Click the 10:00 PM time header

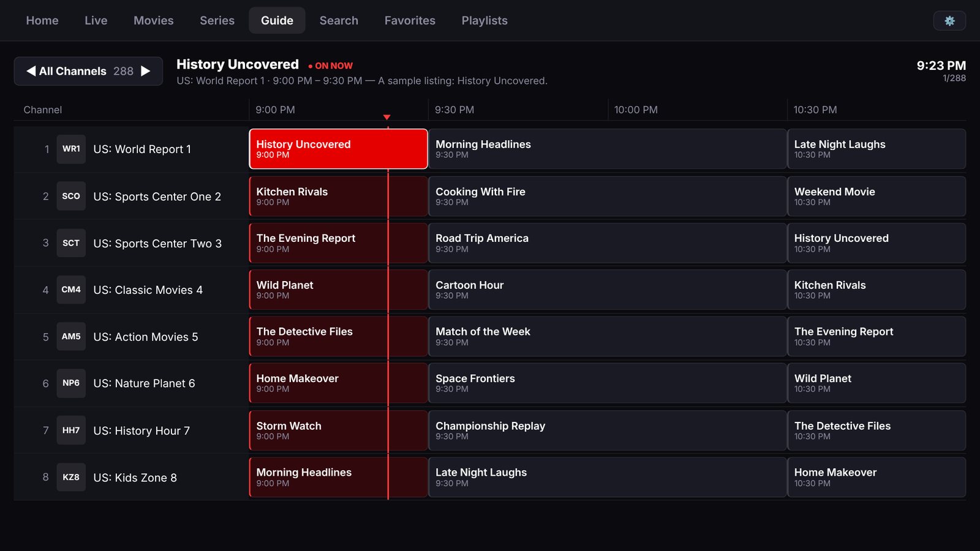[636, 110]
